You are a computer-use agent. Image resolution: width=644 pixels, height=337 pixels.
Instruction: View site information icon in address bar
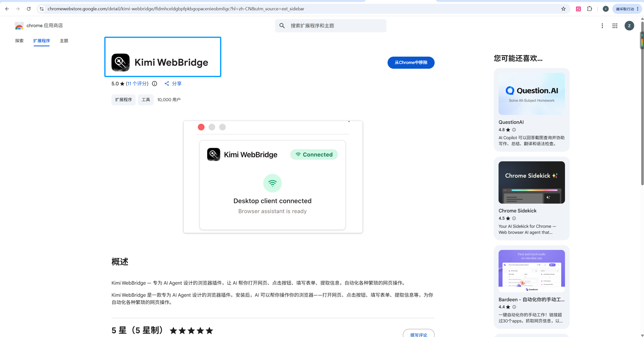pyautogui.click(x=42, y=9)
